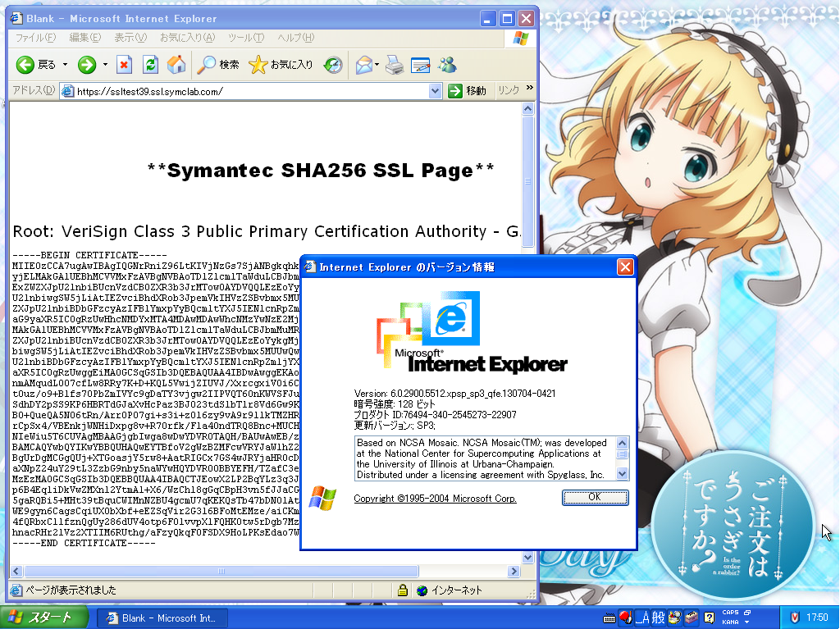
Task: Click the page icon beside the address URL
Action: (x=67, y=91)
